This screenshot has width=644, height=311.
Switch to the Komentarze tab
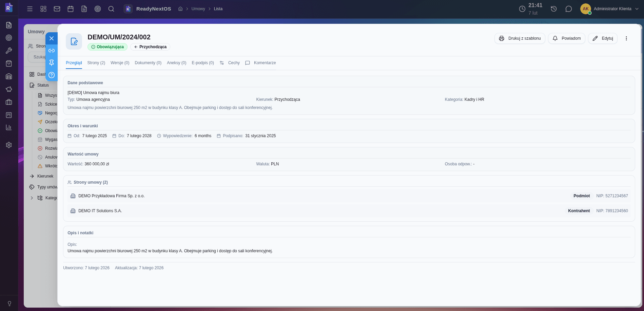tap(265, 63)
